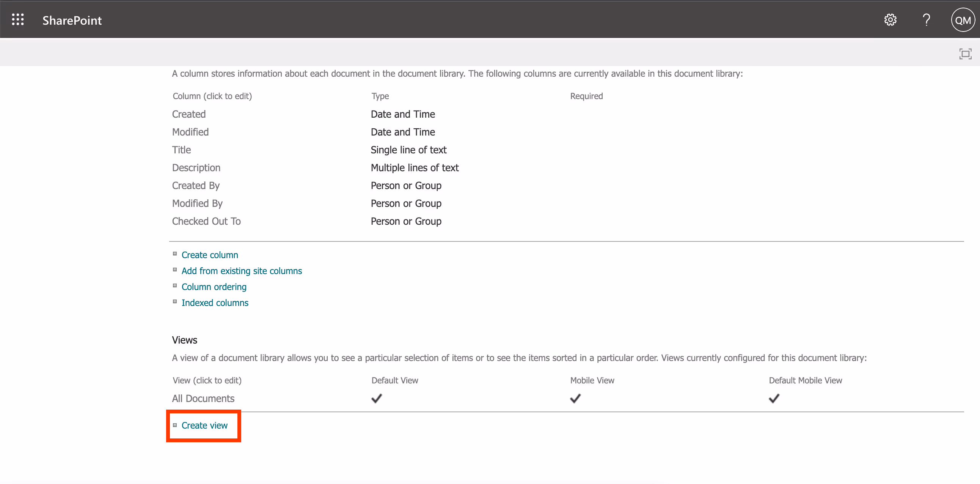Edit the Created By column
Image resolution: width=980 pixels, height=484 pixels.
(196, 186)
